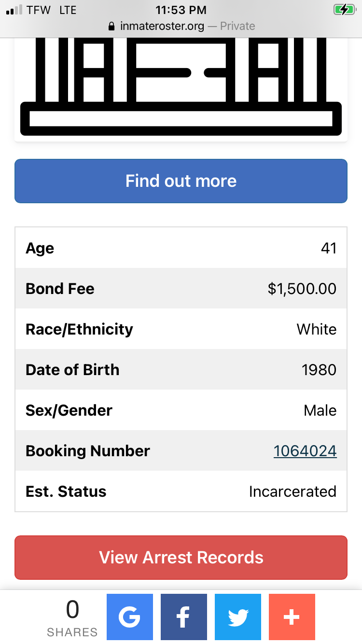Tap the inmateroster.org address bar
362x644 pixels.
pyautogui.click(x=181, y=26)
